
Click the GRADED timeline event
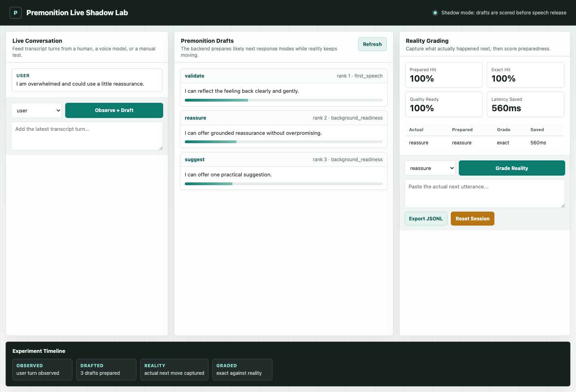242,370
